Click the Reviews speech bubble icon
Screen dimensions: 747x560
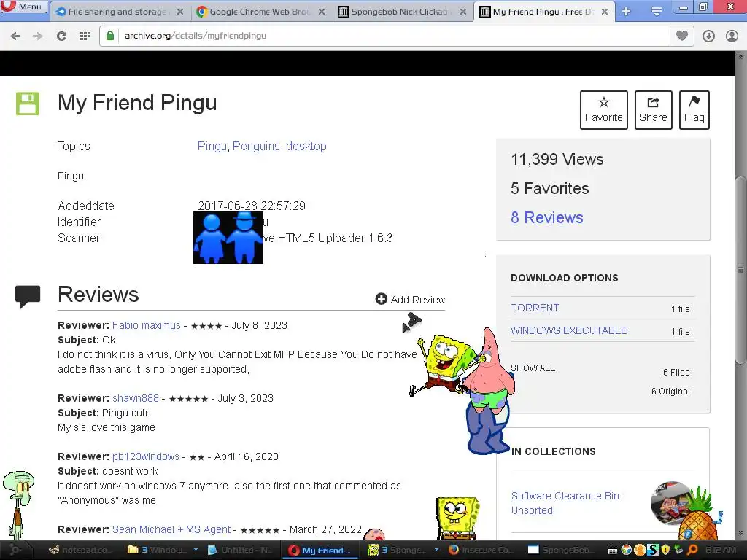tap(28, 296)
